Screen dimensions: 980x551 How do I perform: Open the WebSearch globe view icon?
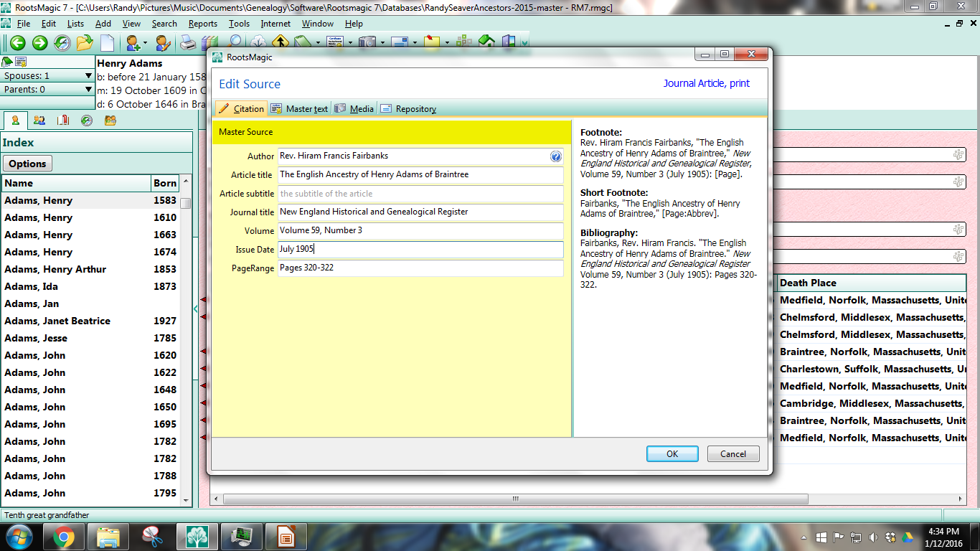coord(87,121)
